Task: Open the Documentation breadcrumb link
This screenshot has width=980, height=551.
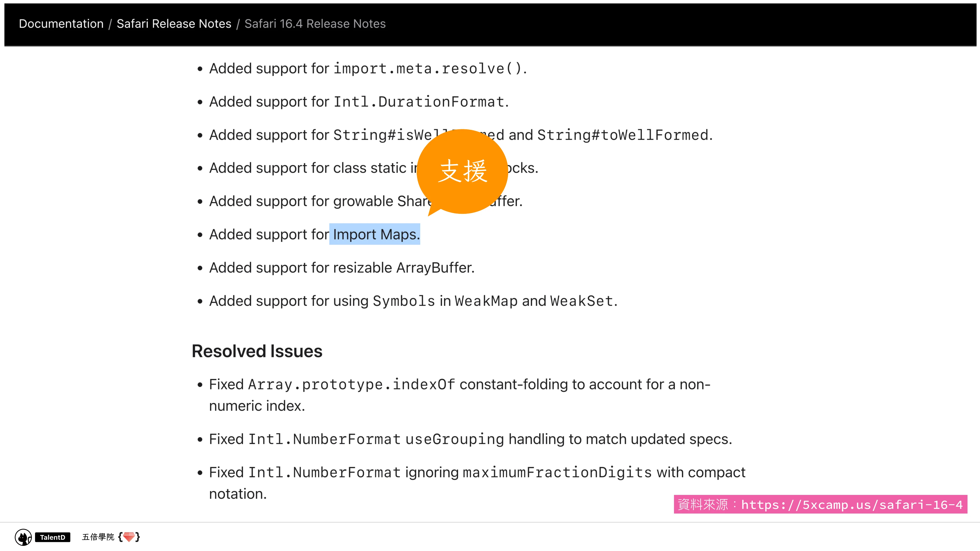Action: (x=61, y=24)
